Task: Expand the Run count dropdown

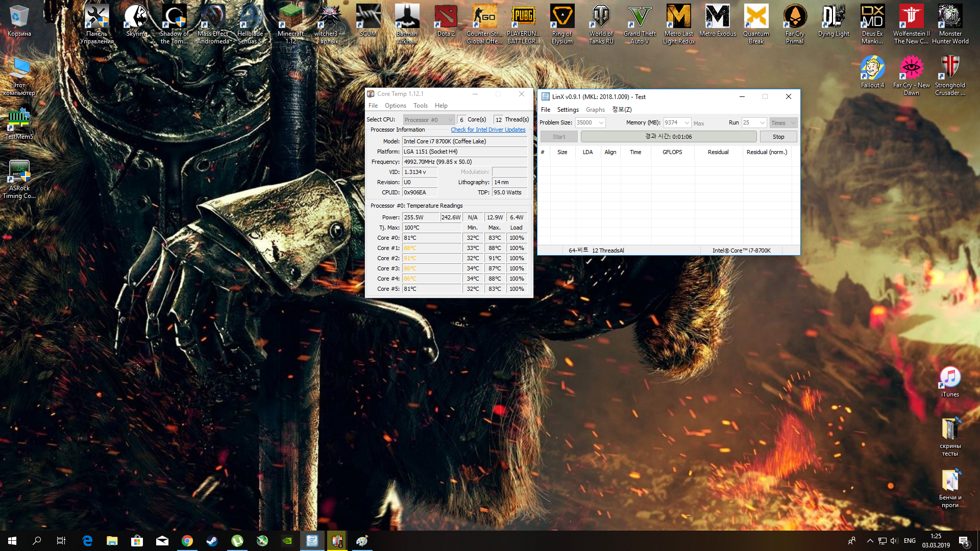Action: click(762, 123)
